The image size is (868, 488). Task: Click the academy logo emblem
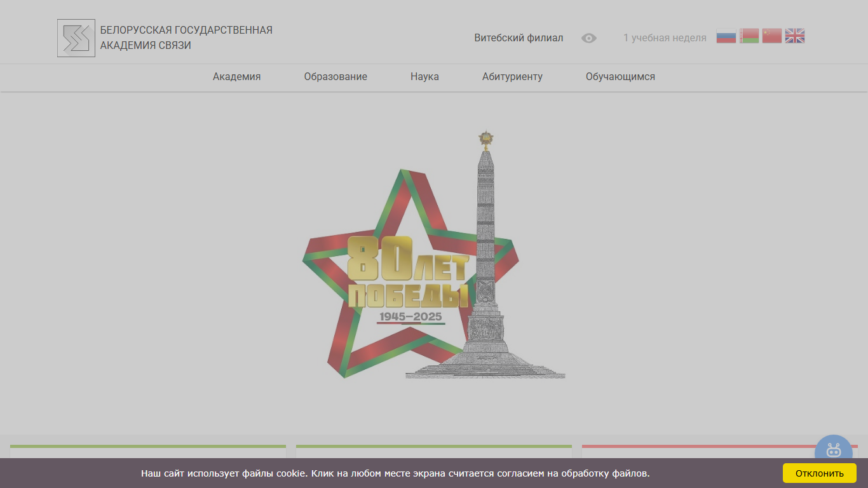(76, 38)
